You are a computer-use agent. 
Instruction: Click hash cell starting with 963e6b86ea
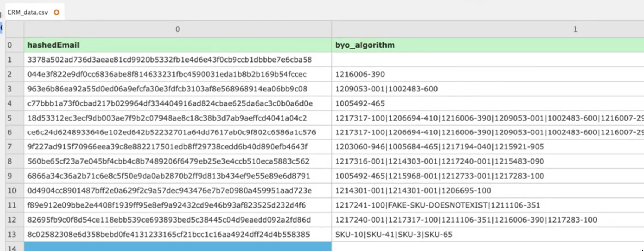tap(178, 89)
